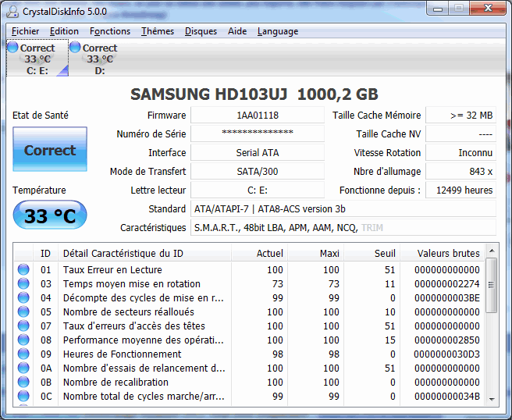Click status orb for Taux Erreur en Lecture
Image resolution: width=512 pixels, height=420 pixels.
click(23, 270)
